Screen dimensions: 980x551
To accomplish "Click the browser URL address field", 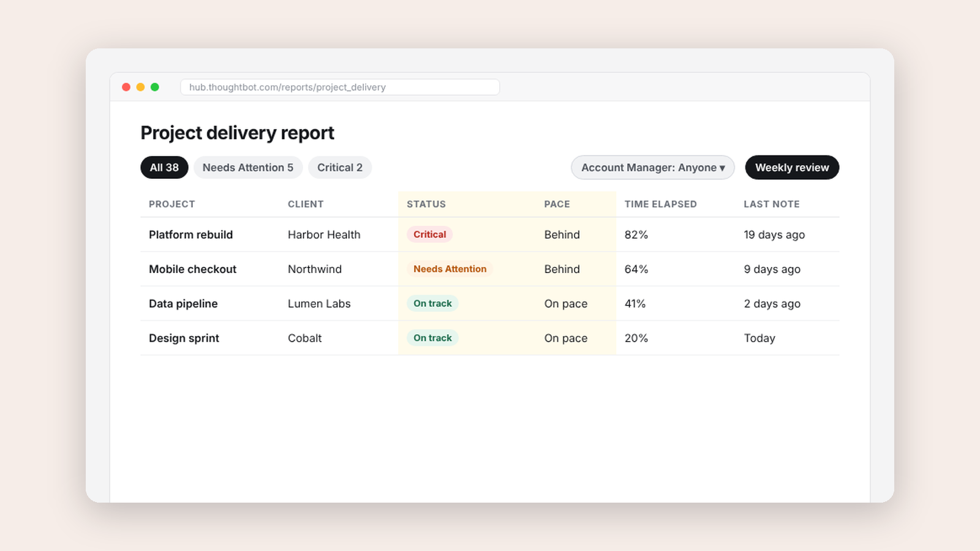I will [x=340, y=87].
